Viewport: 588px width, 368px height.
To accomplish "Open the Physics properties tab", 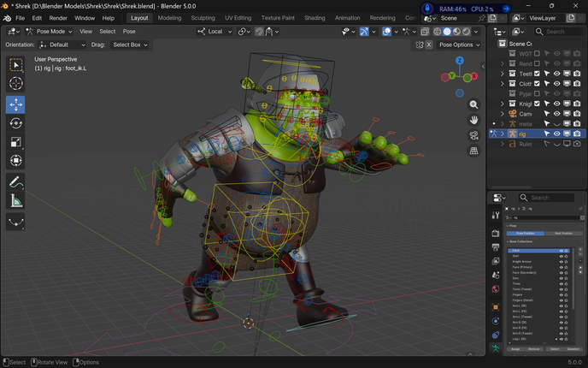I will [496, 321].
